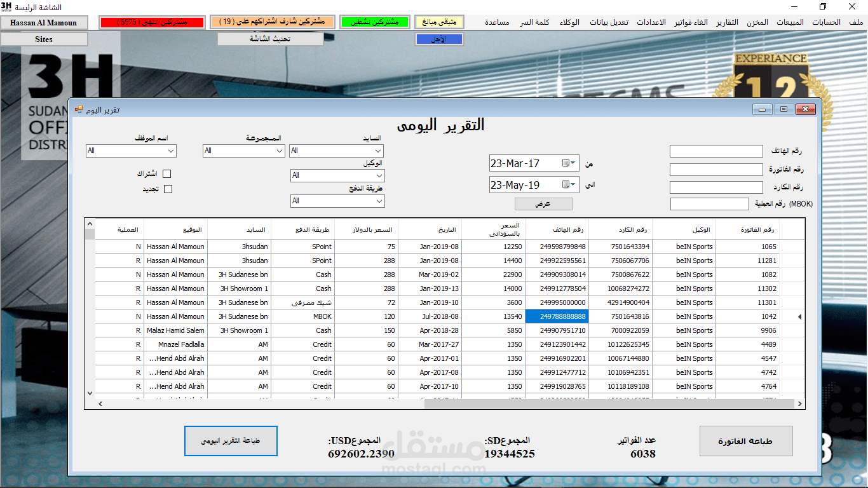This screenshot has width=868, height=488.
Task: Click the table scroll up arrow
Action: (x=90, y=224)
